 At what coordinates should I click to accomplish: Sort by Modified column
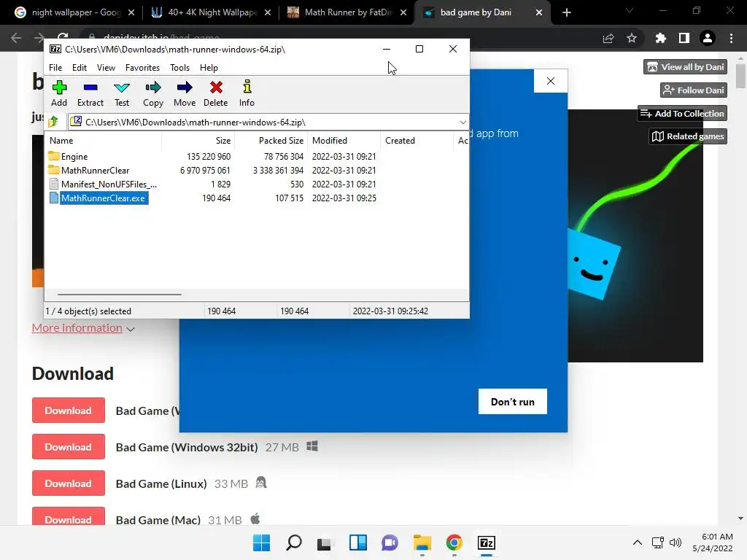[x=344, y=141]
